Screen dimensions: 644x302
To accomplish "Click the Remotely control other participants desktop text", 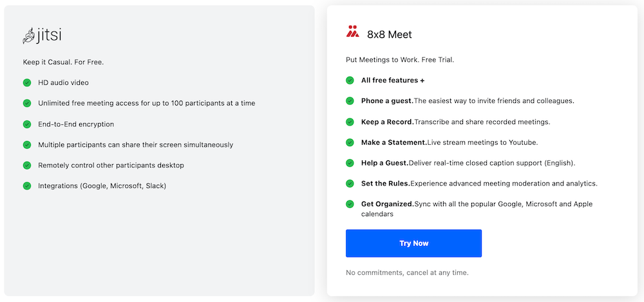I will (111, 165).
